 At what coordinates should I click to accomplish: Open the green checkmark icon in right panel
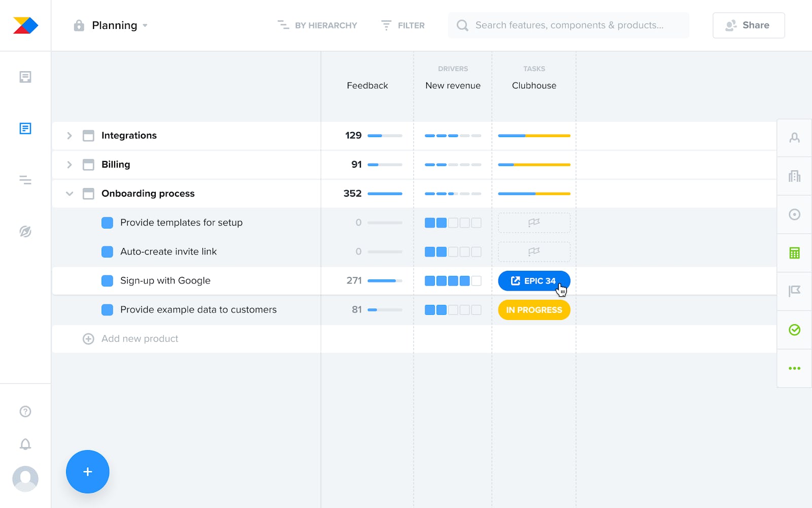(794, 330)
